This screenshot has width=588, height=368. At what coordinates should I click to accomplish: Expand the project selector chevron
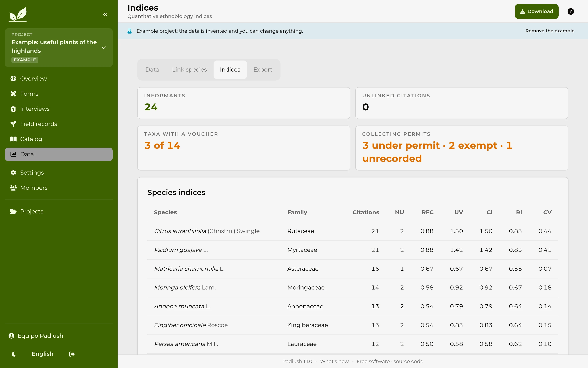104,48
